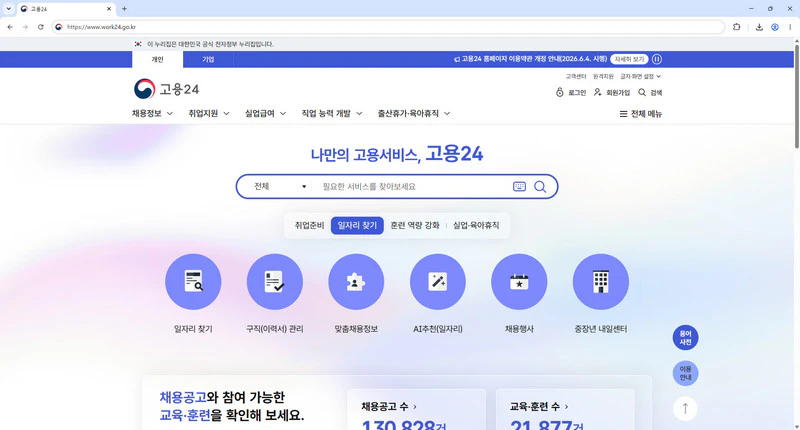Click the 자세히 보기 button
Image resolution: width=800 pixels, height=430 pixels.
click(629, 59)
